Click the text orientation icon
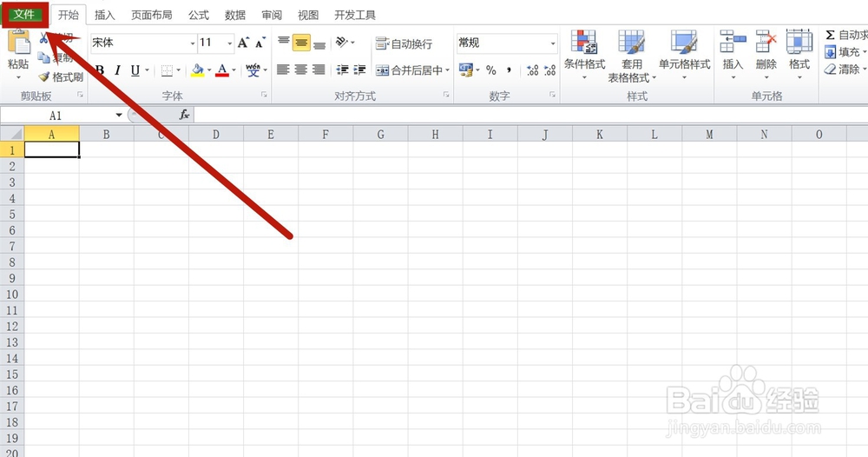 342,43
